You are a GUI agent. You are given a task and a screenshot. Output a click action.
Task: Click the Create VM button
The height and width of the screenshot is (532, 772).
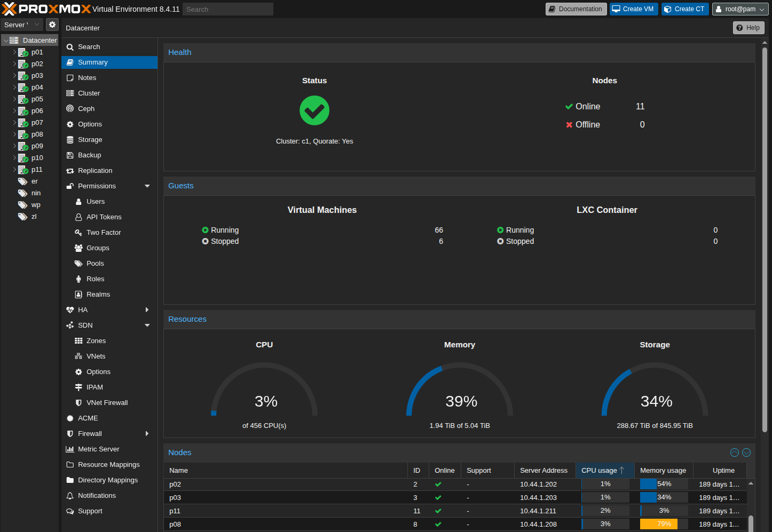click(633, 9)
